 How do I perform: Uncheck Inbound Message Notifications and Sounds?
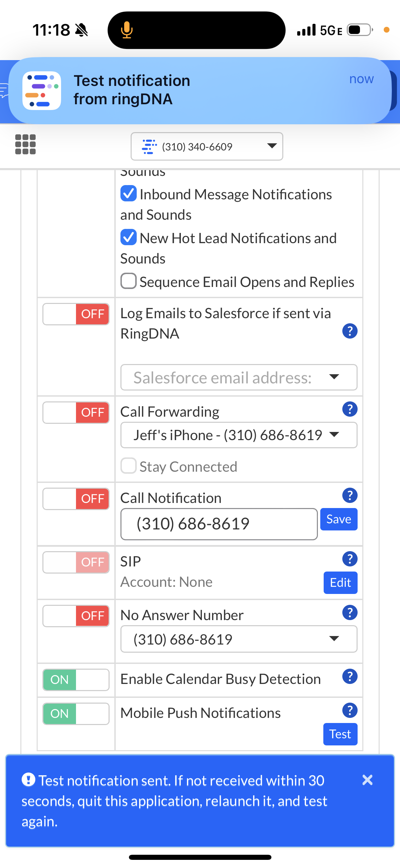point(129,194)
